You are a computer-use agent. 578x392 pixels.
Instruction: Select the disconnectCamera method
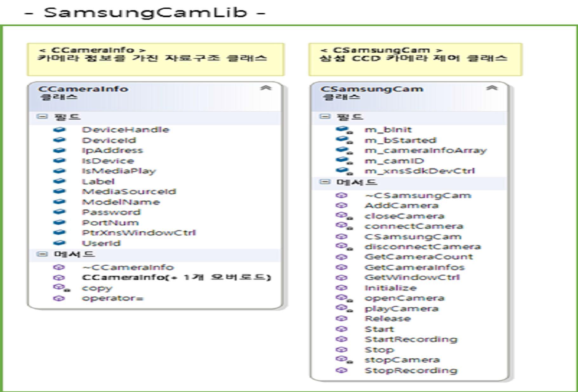[x=423, y=247]
